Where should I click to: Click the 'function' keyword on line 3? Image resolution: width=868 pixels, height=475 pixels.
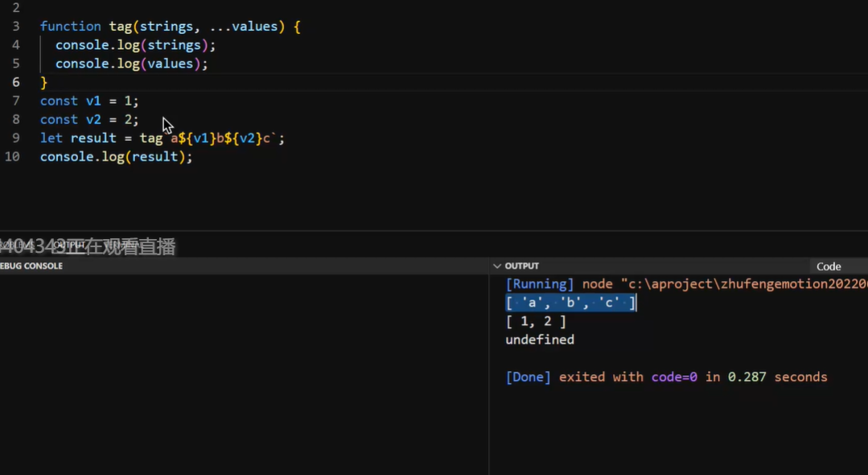click(x=71, y=27)
